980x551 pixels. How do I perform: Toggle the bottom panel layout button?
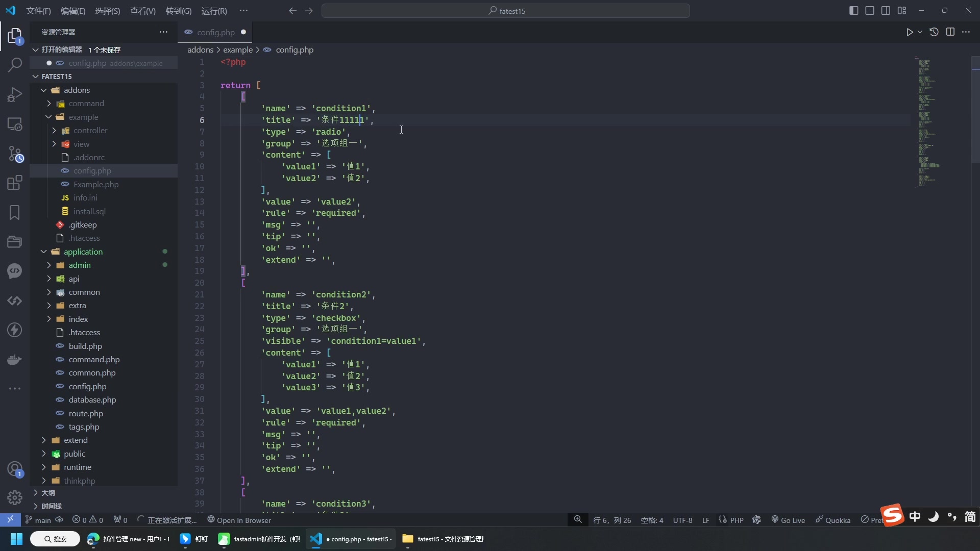870,11
